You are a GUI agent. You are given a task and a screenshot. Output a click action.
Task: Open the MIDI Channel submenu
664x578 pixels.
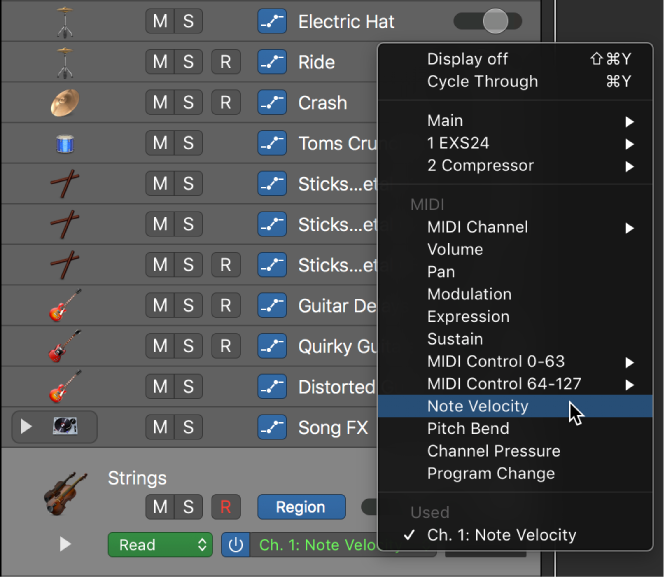[x=515, y=227]
